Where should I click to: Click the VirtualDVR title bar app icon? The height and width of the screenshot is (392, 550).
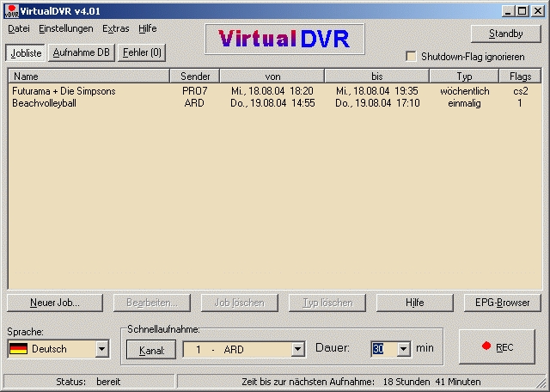coord(10,9)
